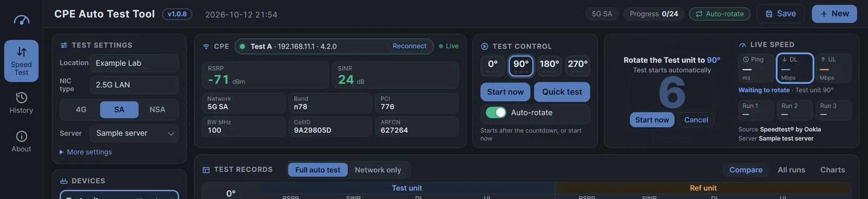The width and height of the screenshot is (868, 199).
Task: Switch to Full auto test tab
Action: click(318, 170)
